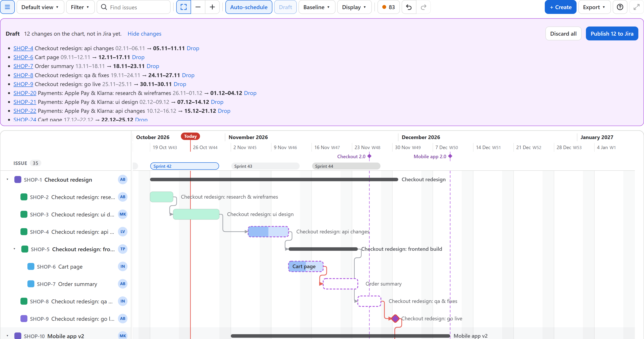This screenshot has height=339, width=644.
Task: Click the LV avatar on SHOP-4 row
Action: [122, 232]
